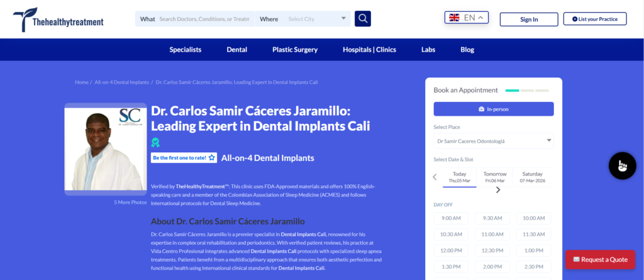Click List your Practice button
This screenshot has width=644, height=280.
click(x=595, y=19)
